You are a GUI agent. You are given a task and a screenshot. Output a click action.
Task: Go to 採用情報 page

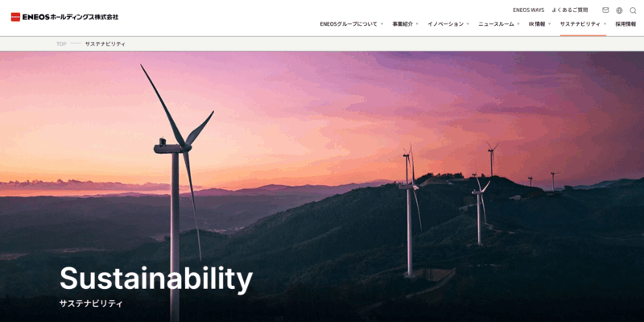coord(625,24)
